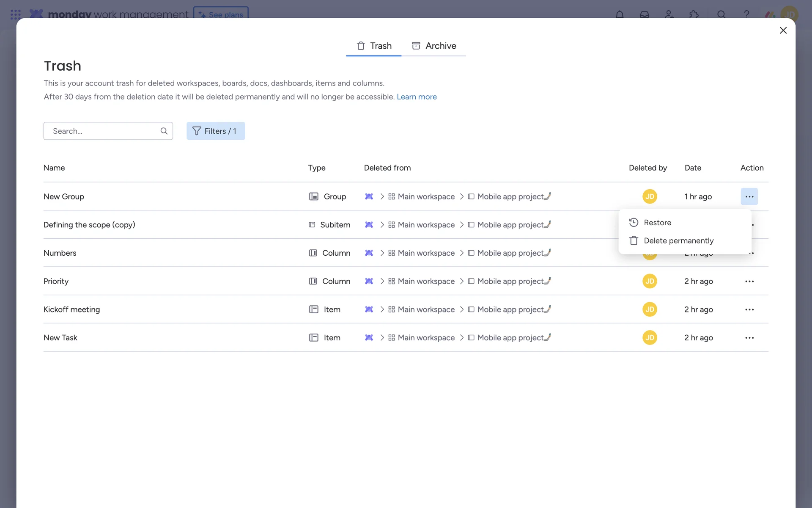Click JD avatar in the Priority row
Screen dimensions: 812x508
(650, 281)
